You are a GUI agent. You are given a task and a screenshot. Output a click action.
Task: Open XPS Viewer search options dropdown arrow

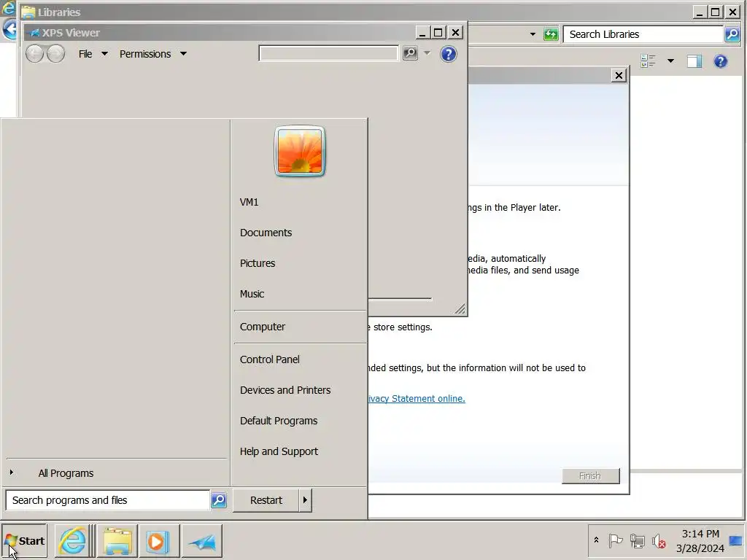[427, 53]
